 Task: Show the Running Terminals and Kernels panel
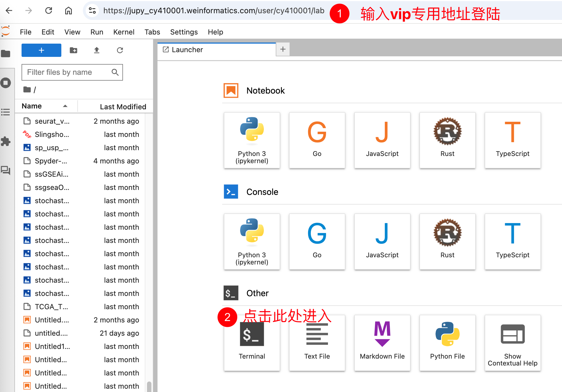point(6,83)
